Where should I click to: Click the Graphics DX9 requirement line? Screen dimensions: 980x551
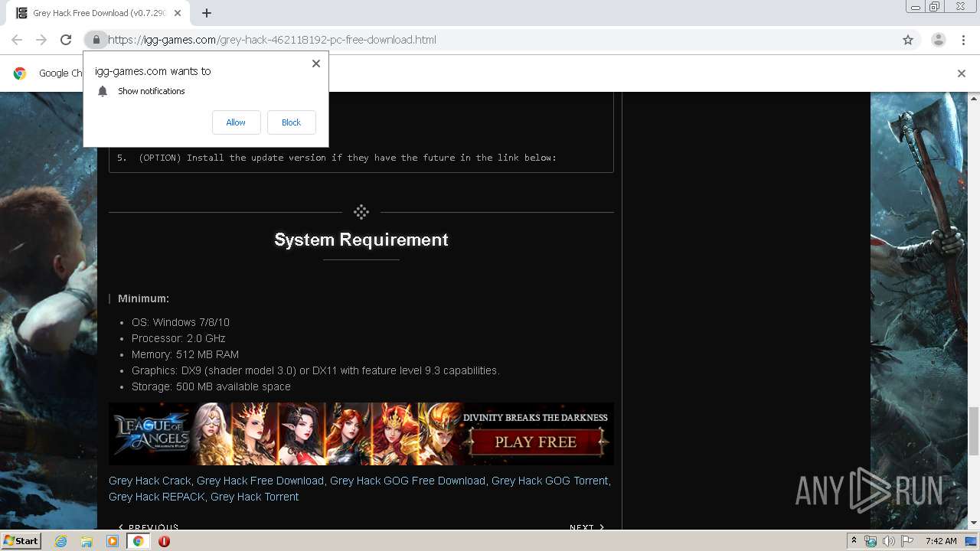[x=315, y=370]
